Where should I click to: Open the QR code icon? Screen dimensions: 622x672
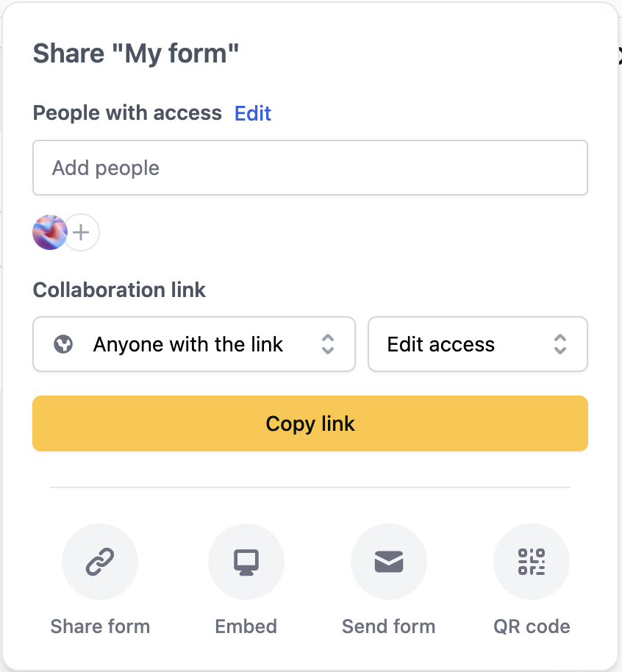click(x=531, y=562)
